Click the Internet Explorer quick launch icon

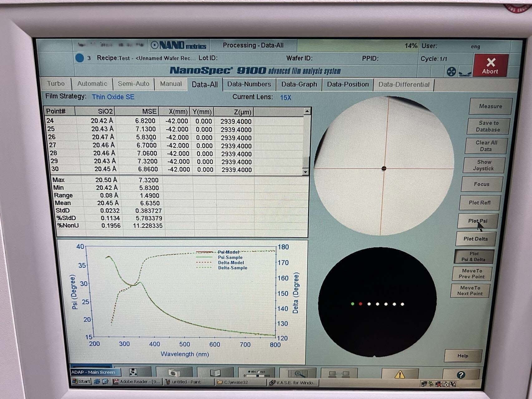pyautogui.click(x=97, y=382)
